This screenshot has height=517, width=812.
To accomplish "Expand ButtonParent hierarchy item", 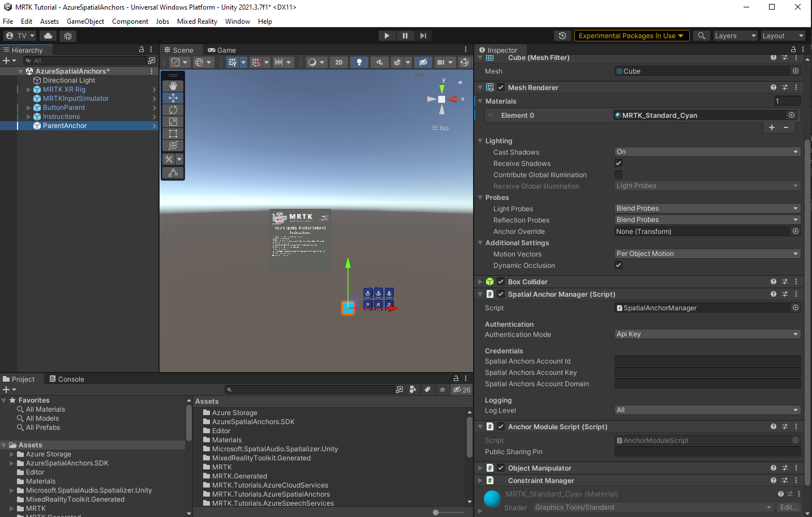I will 29,108.
